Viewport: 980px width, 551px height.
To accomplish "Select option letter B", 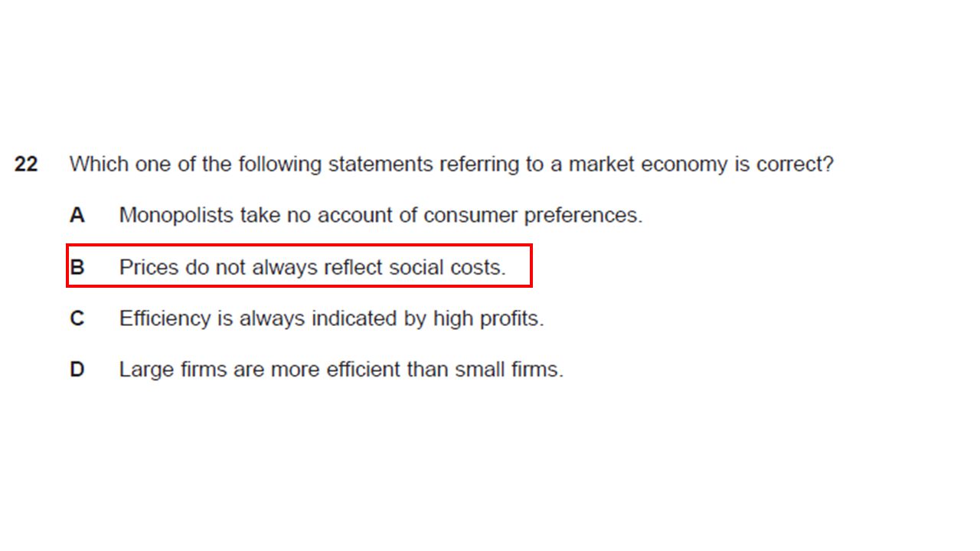I will point(77,267).
